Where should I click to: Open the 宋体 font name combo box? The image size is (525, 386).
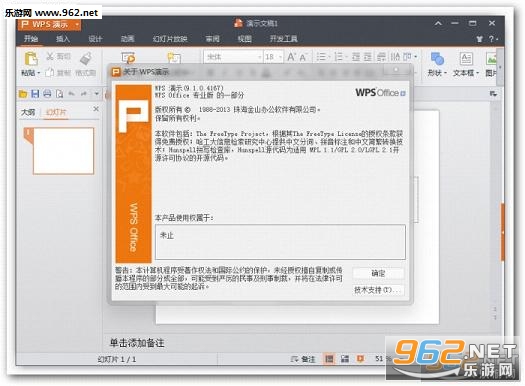point(233,57)
